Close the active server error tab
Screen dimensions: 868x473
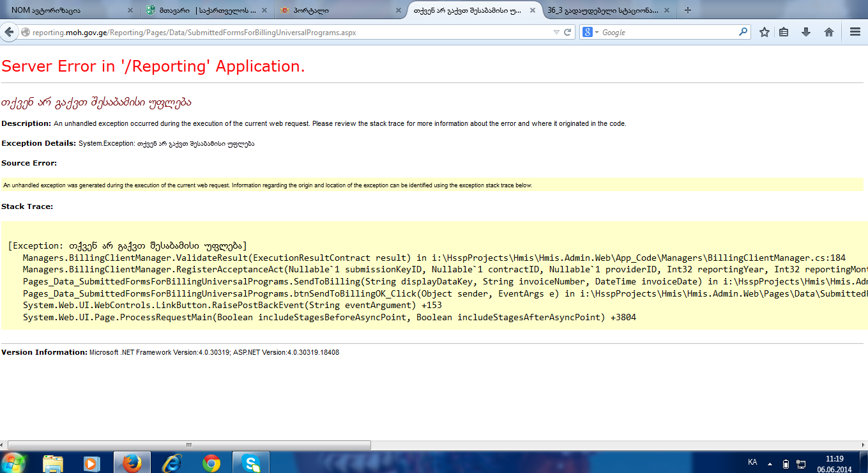pyautogui.click(x=535, y=11)
